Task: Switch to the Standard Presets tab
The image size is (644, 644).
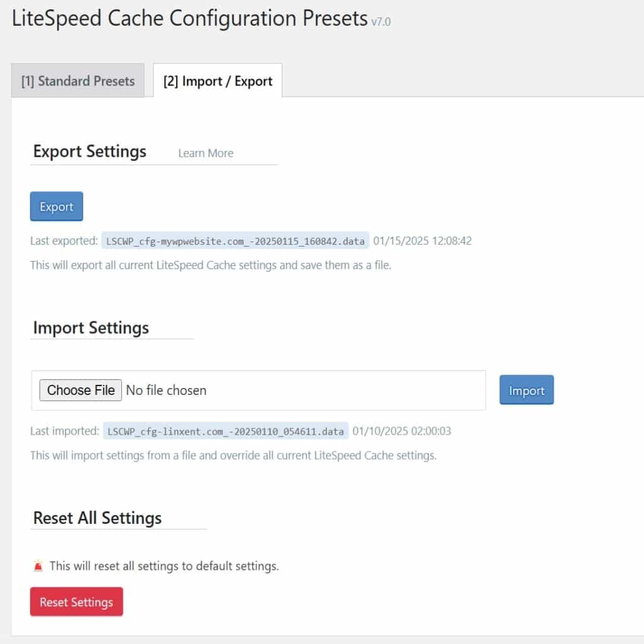Action: tap(77, 80)
